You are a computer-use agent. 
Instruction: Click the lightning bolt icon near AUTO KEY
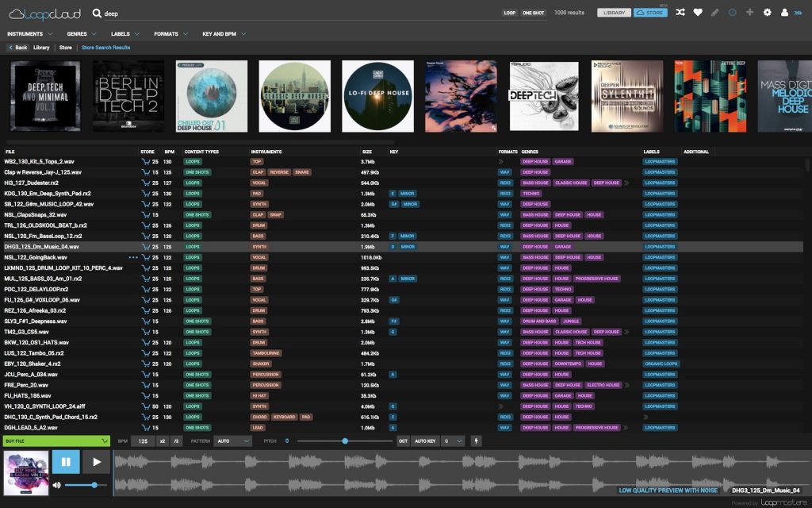point(477,441)
